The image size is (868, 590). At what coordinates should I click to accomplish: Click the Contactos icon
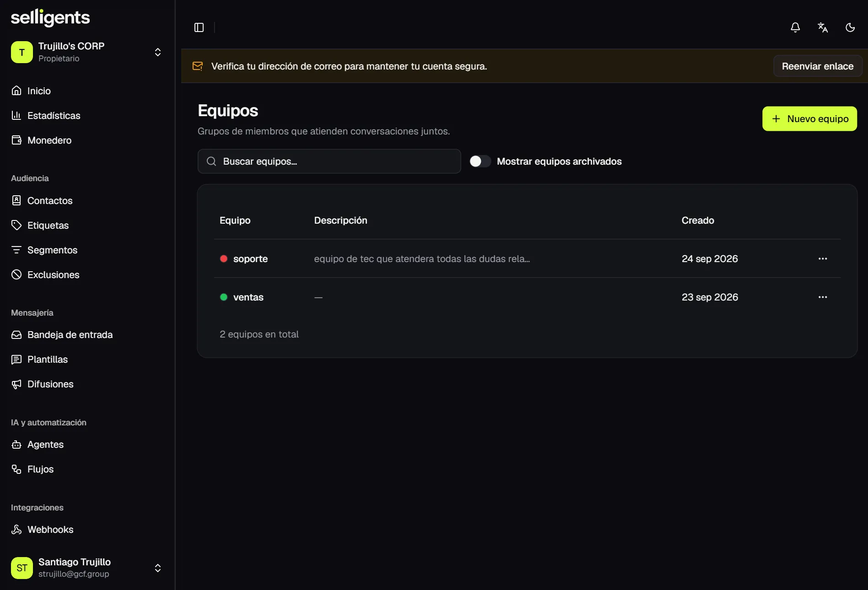click(16, 200)
